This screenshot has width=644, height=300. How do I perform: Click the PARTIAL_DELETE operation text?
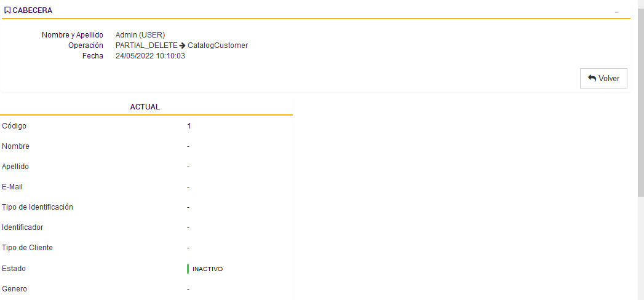pos(146,45)
